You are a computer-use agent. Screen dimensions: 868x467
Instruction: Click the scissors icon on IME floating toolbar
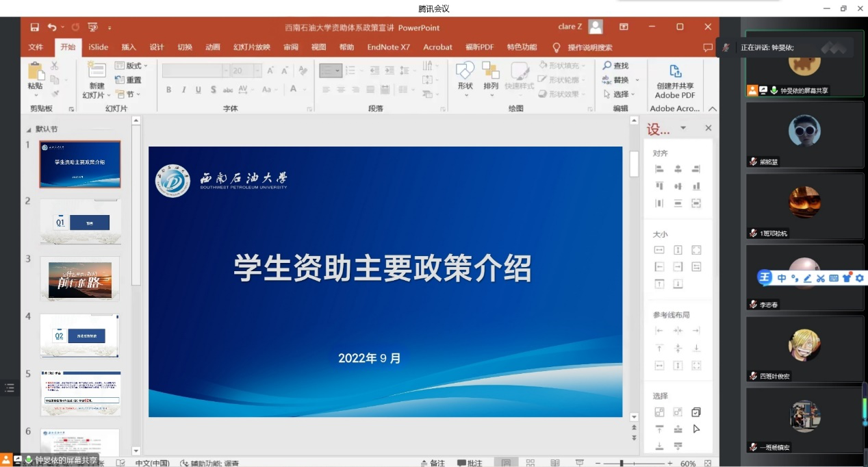(x=821, y=278)
